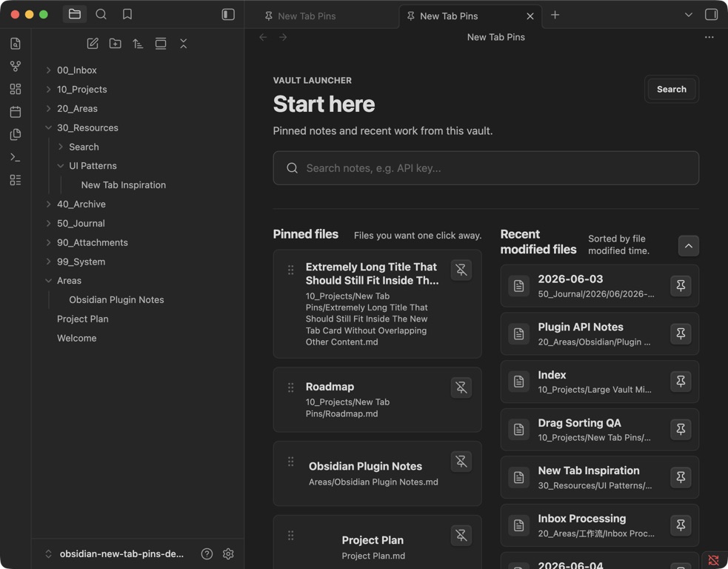This screenshot has height=569, width=728.
Task: Open the vault switcher obsidian-new-tab-pins-de...
Action: pos(115,553)
